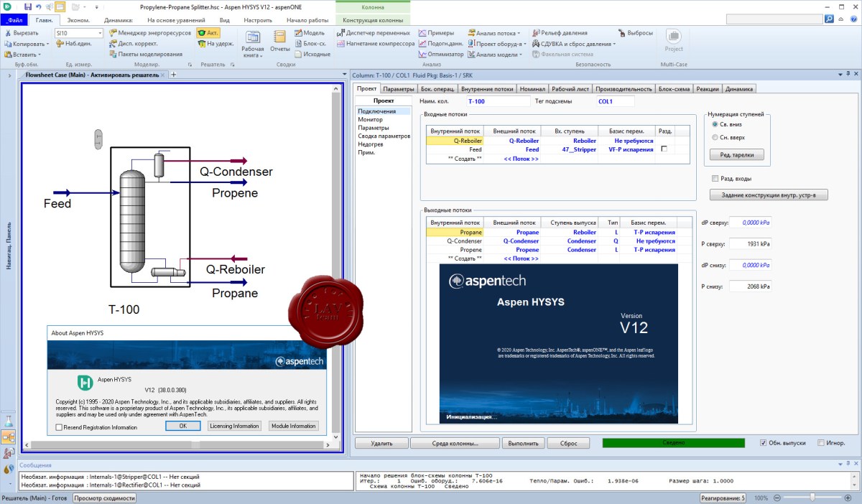This screenshot has height=504, width=862.
Task: Check Resend Registration Information box
Action: 59,427
